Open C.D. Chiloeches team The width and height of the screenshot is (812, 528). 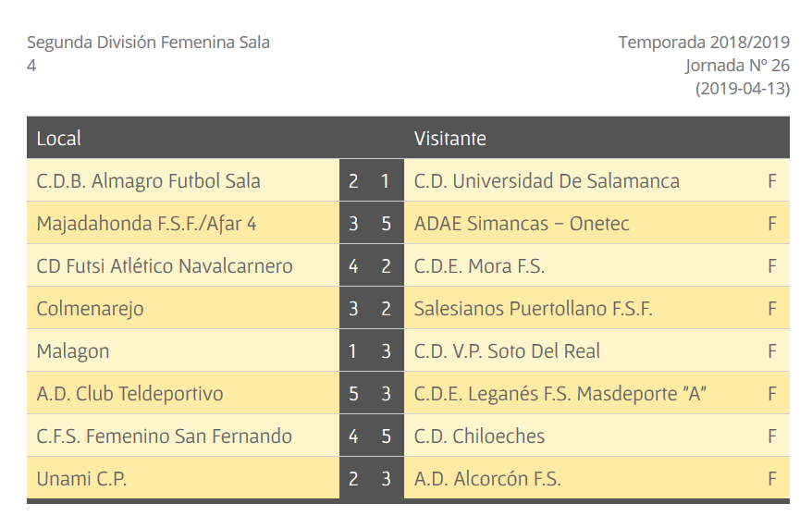[479, 436]
